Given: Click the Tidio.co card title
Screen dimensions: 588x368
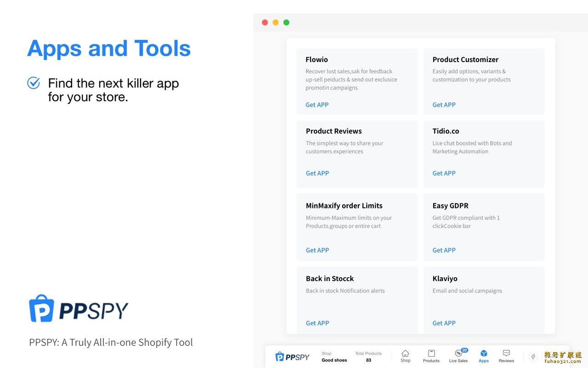Looking at the screenshot, I should click(x=446, y=131).
